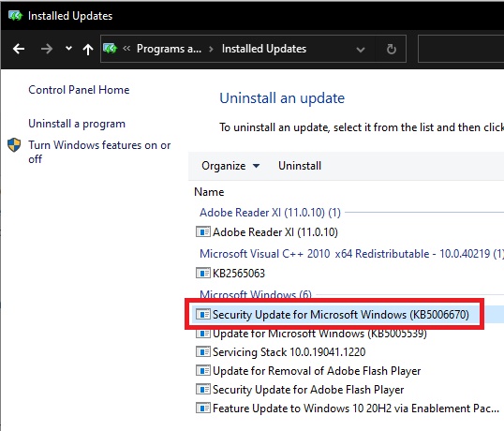Open Turn Windows features on or off
This screenshot has height=431, width=504.
pos(99,152)
